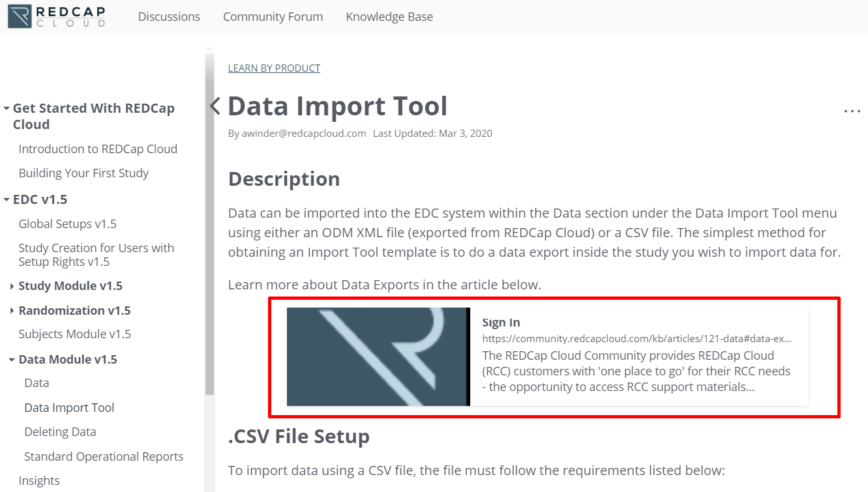This screenshot has height=492, width=868.
Task: Go to the Community Forum tab
Action: pyautogui.click(x=273, y=17)
